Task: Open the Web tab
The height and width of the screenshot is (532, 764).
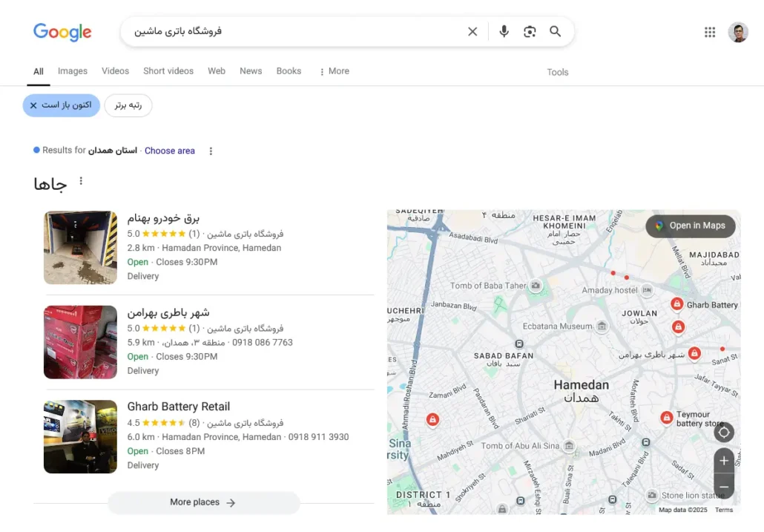Action: point(217,71)
